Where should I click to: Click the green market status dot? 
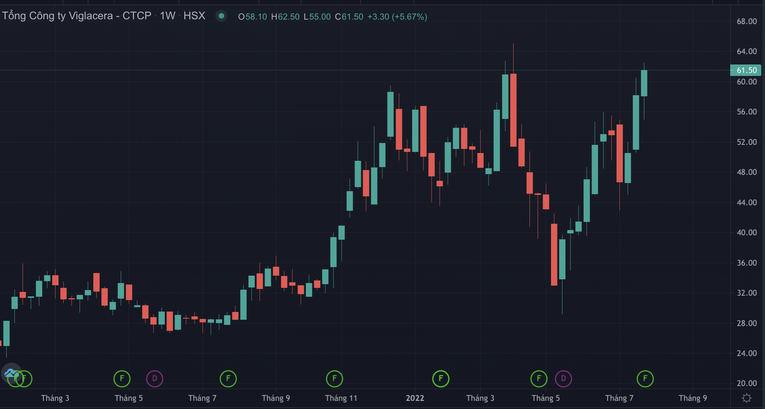point(221,17)
